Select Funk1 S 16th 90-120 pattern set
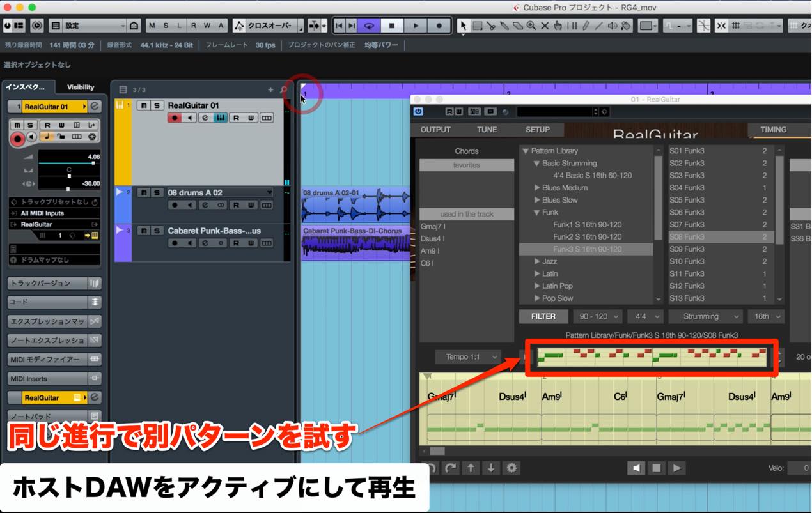The height and width of the screenshot is (513, 812). [x=587, y=224]
